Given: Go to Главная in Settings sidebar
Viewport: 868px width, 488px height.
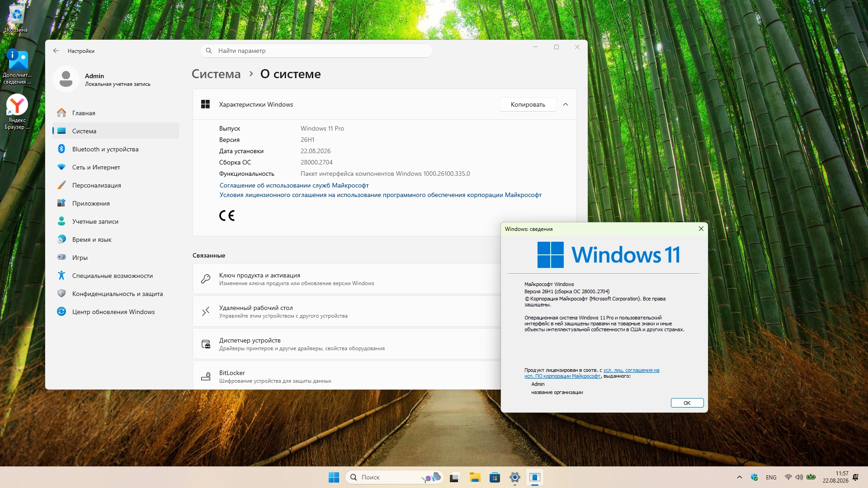Looking at the screenshot, I should click(116, 113).
